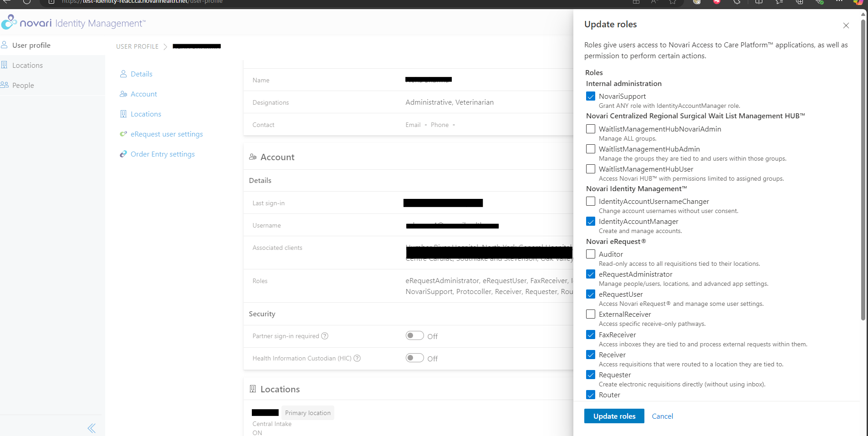868x436 pixels.
Task: Click Cancel in the Update roles panel
Action: coord(662,416)
